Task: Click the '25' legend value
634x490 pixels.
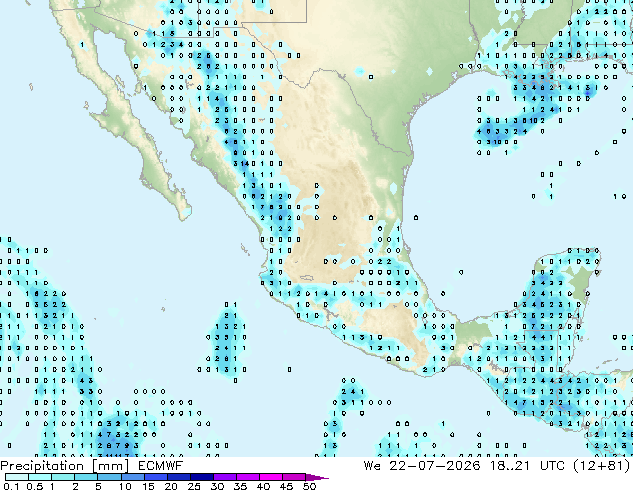Action: [194, 486]
